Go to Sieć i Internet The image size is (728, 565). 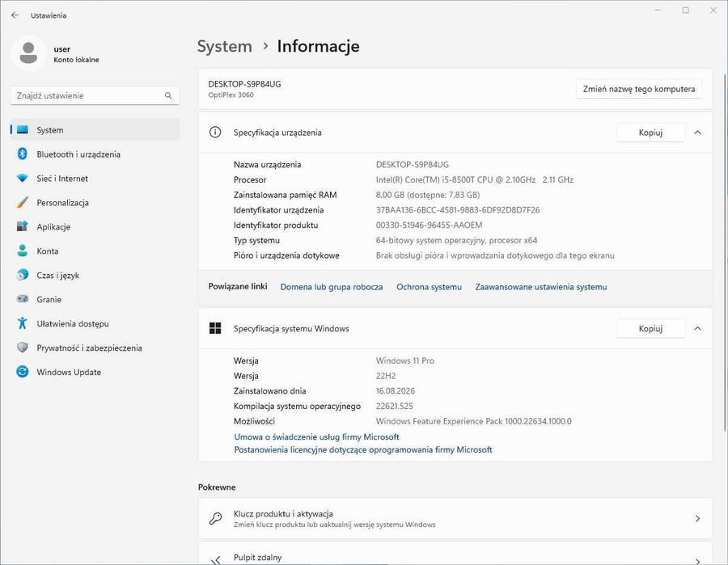[95, 178]
